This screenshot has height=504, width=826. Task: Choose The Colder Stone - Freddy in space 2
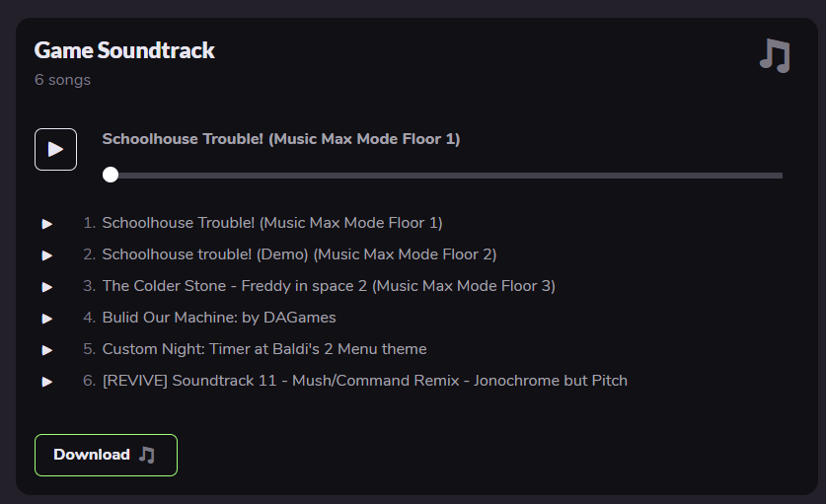pos(329,286)
